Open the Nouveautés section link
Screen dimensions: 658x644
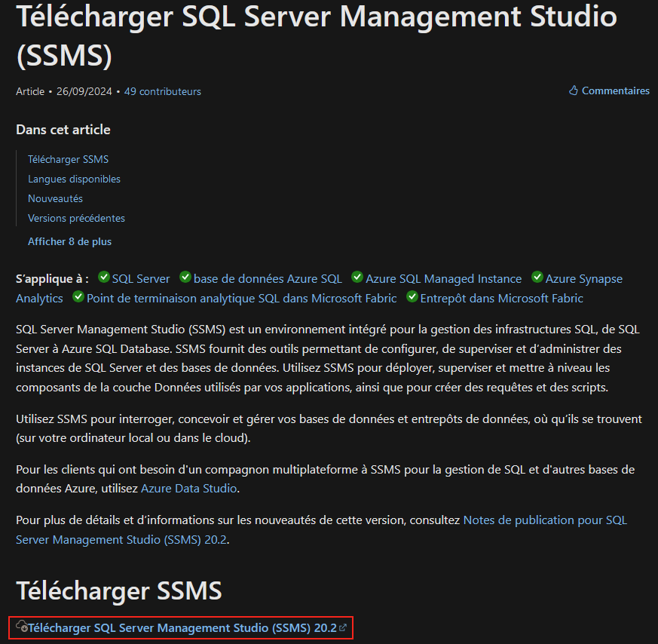[55, 198]
